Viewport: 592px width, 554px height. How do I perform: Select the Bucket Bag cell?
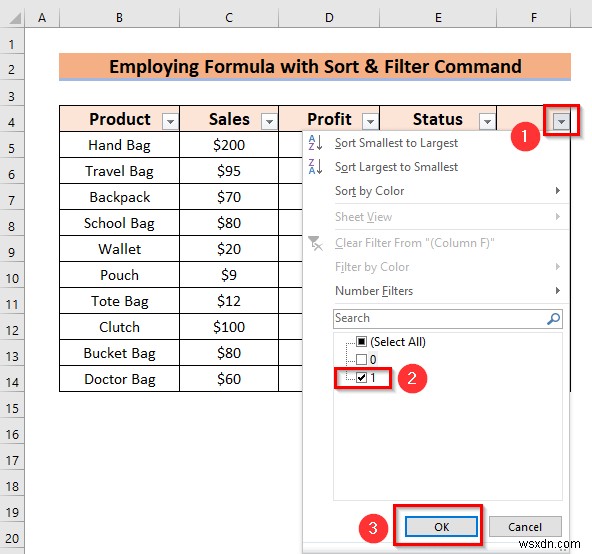(119, 353)
